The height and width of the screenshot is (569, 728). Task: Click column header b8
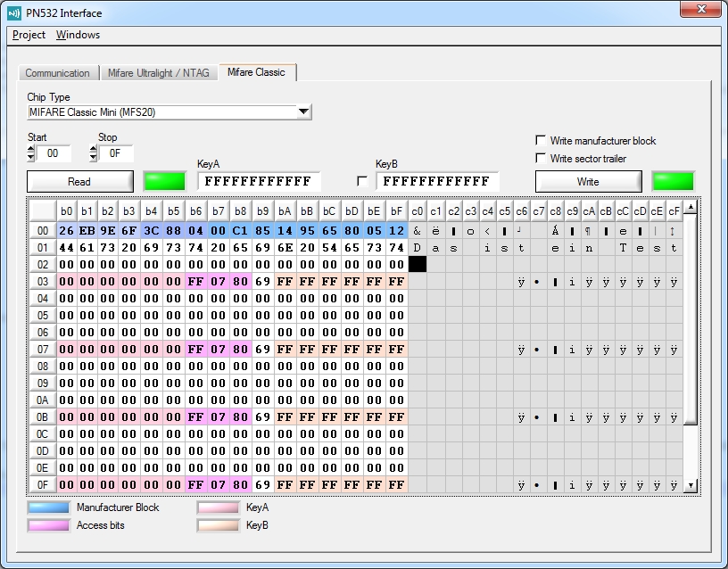point(240,211)
